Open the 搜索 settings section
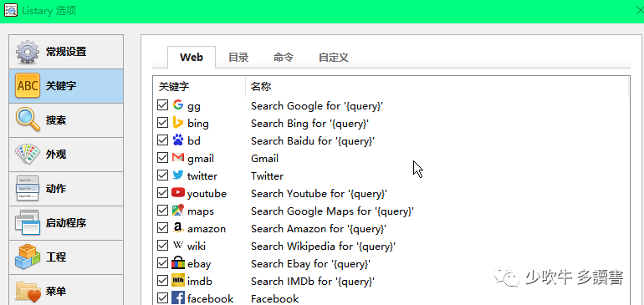The width and height of the screenshot is (644, 305). coord(66,120)
